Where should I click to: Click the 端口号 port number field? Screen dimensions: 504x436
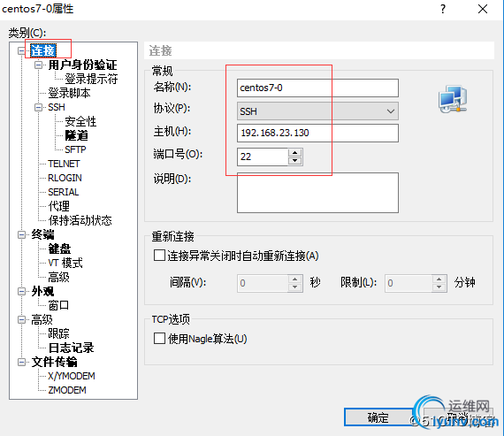(263, 157)
